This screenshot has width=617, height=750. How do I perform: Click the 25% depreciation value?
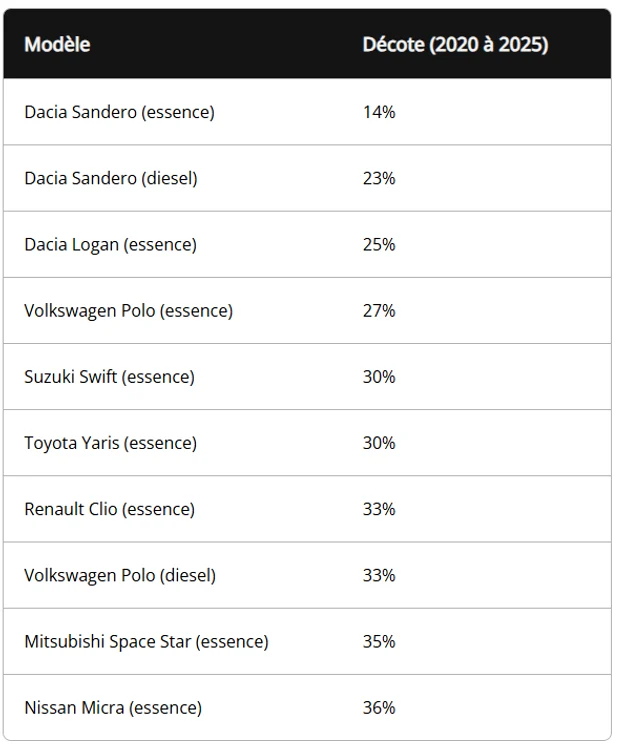click(379, 244)
